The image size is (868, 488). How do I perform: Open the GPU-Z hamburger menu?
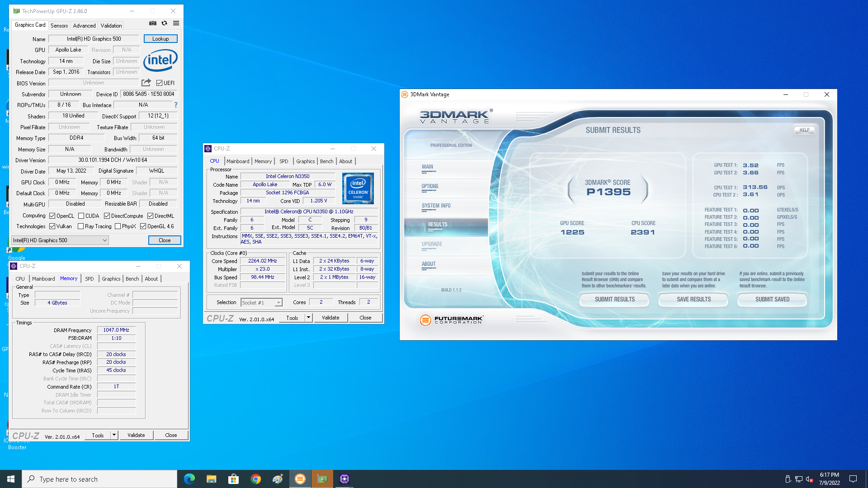(x=176, y=23)
